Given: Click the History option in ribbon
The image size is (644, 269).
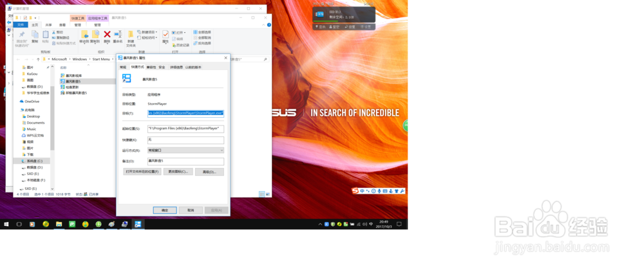Looking at the screenshot, I should (181, 45).
